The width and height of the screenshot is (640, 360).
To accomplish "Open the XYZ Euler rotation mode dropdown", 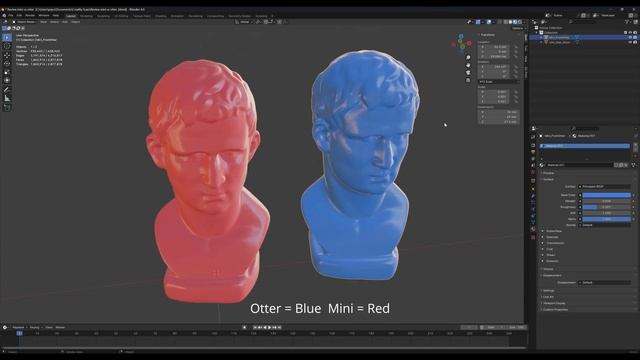I will 498,82.
